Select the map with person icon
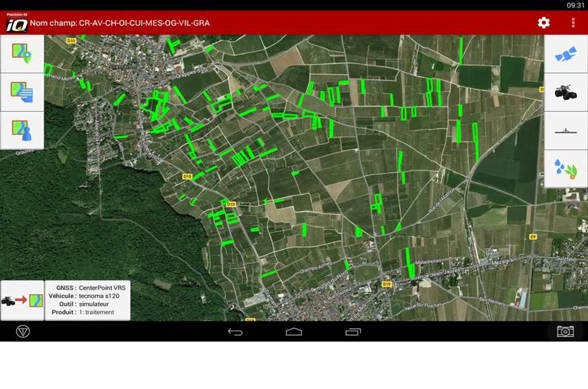Image resolution: width=588 pixels, height=389 pixels. click(21, 130)
